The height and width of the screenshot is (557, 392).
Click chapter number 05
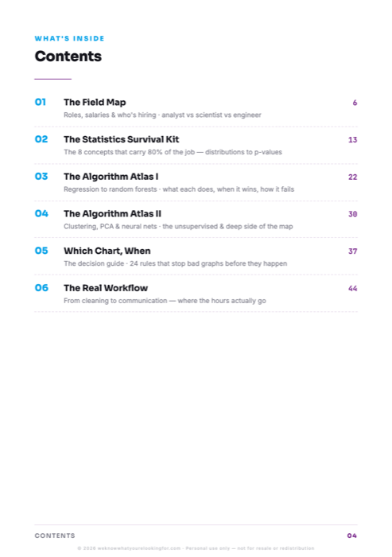pos(41,251)
